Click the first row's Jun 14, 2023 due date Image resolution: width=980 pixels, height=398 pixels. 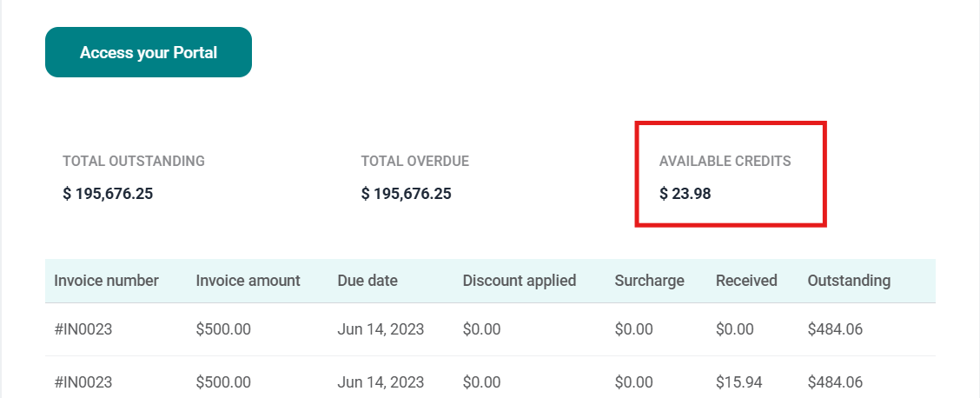pos(381,329)
